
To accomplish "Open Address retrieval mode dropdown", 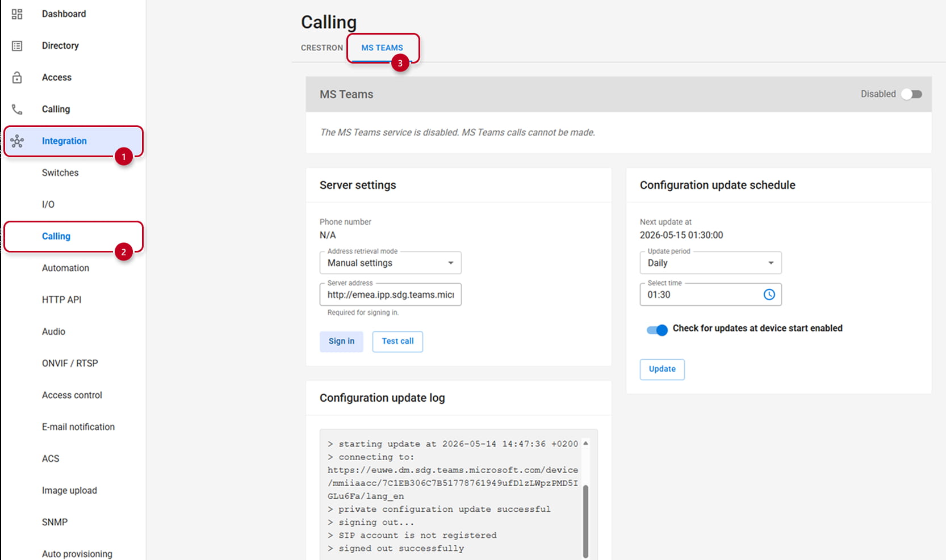I will 391,263.
